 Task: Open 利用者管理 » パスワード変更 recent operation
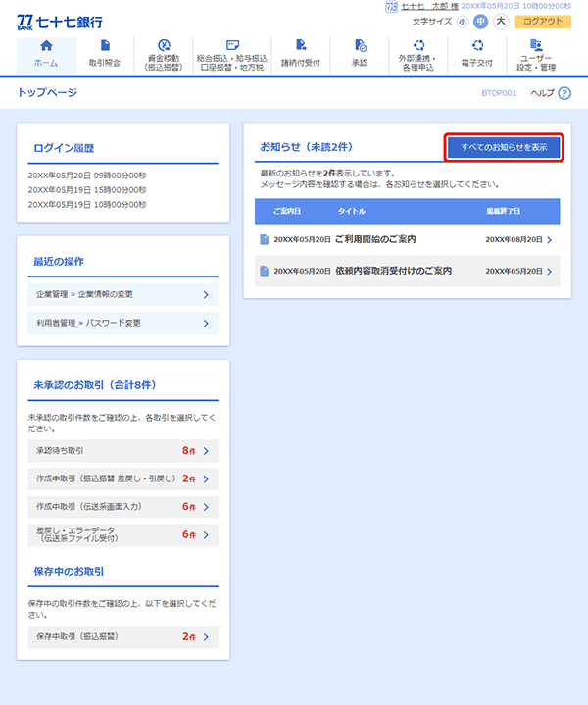click(x=123, y=323)
